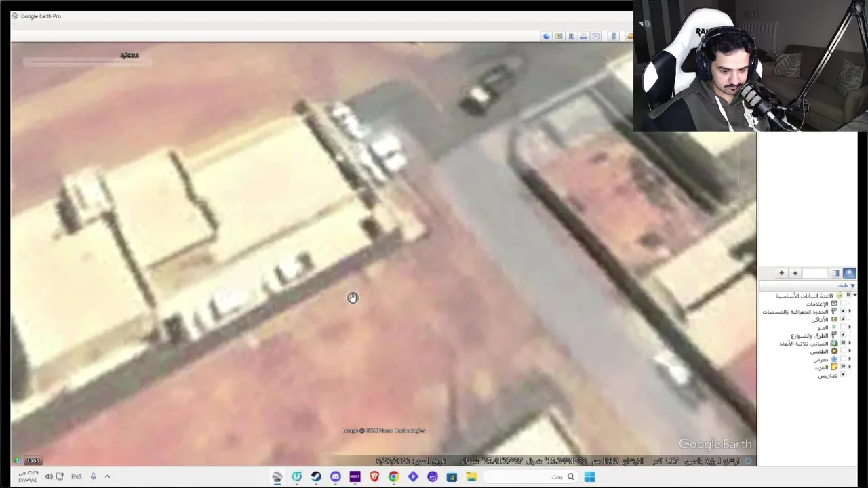Select the الإعلانات layer label
868x488 pixels.
(x=817, y=304)
